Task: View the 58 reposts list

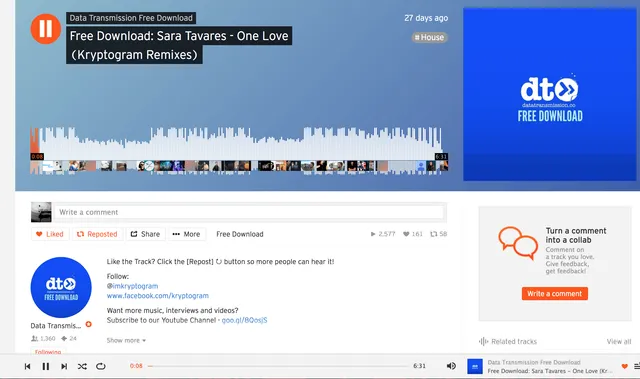Action: (x=439, y=234)
